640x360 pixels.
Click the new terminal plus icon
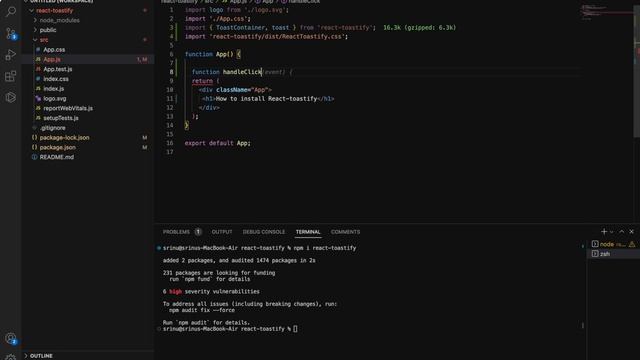pos(604,232)
